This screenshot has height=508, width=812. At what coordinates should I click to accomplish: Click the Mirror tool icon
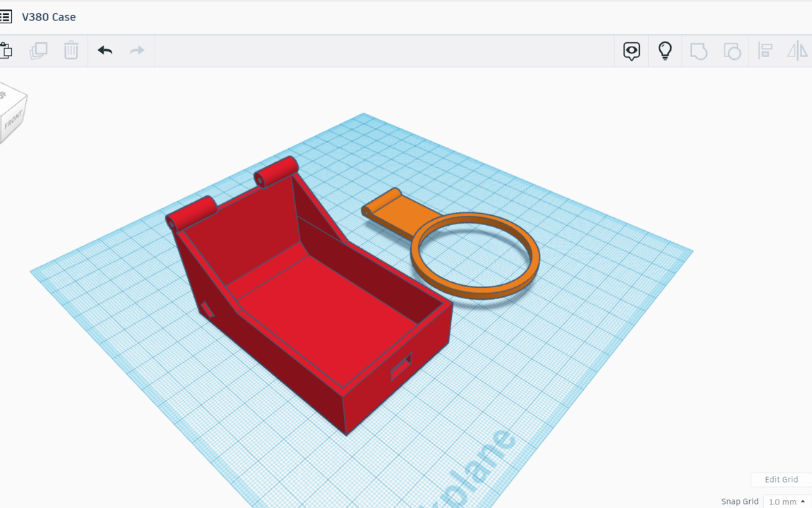797,51
